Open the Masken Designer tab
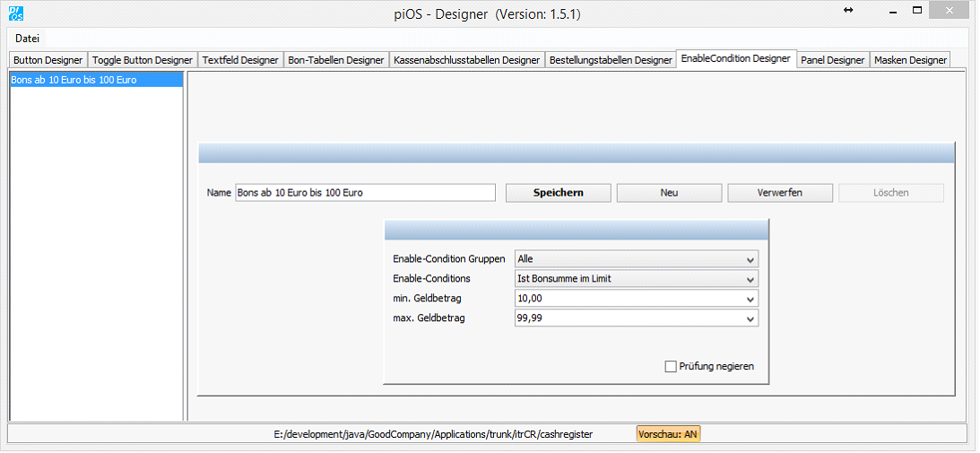 click(910, 60)
